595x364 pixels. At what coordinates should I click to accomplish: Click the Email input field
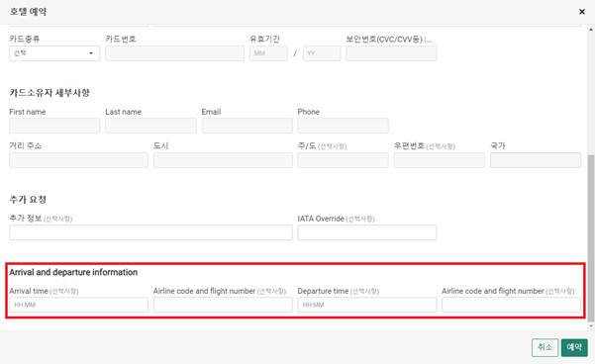(x=248, y=126)
